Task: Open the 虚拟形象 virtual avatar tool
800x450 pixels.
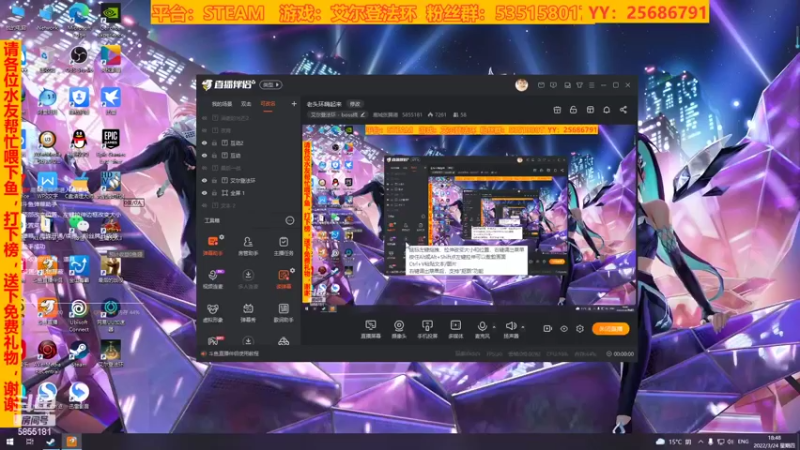Action: pyautogui.click(x=213, y=312)
